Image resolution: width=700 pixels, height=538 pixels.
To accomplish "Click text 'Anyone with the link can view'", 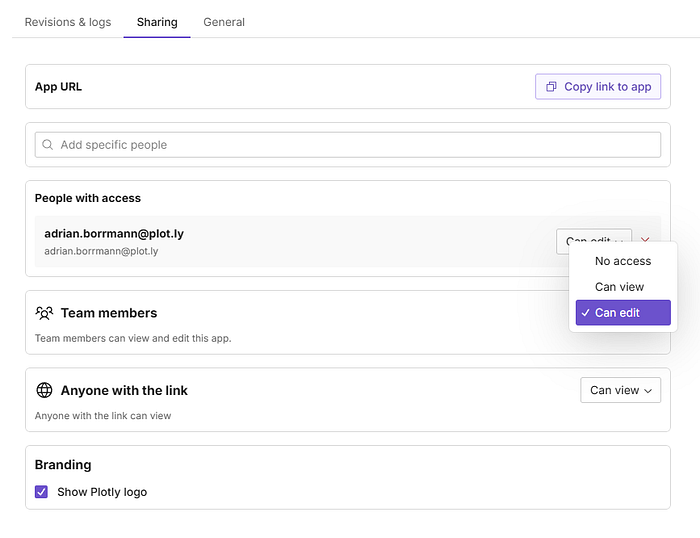I will [103, 416].
